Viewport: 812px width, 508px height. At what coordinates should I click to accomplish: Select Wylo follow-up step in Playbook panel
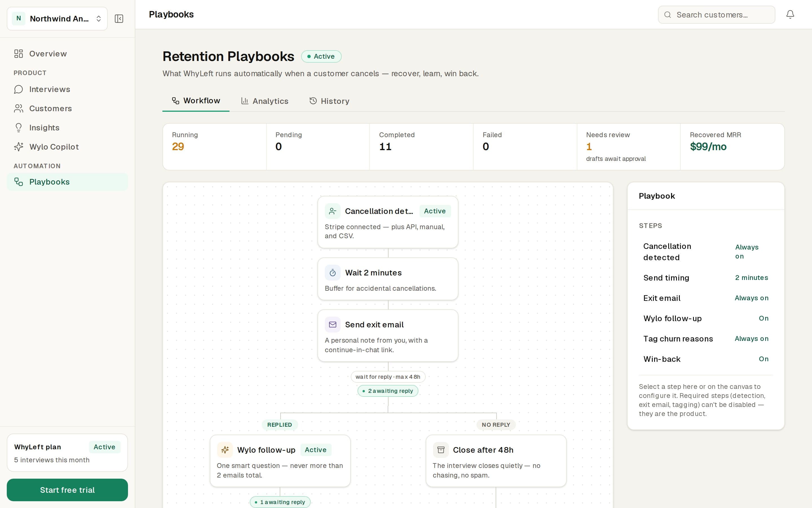706,319
